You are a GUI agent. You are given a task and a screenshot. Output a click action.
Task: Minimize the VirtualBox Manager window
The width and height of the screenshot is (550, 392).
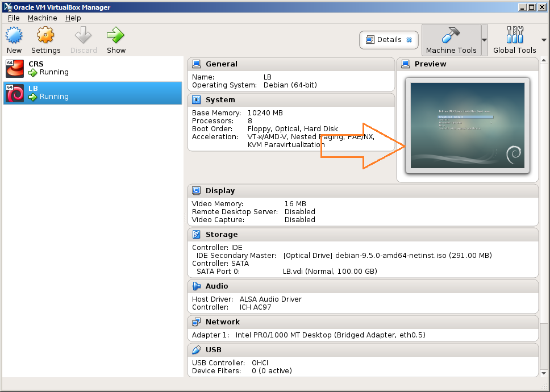click(x=523, y=7)
